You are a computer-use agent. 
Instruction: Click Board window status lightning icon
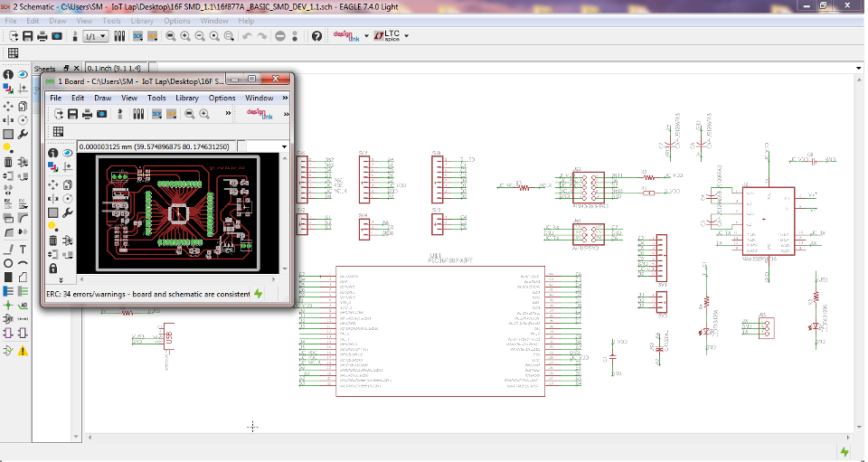[258, 294]
